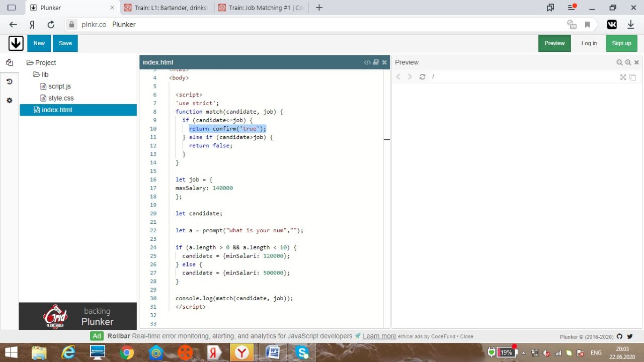Open the VK extension icon
Viewport: 644px width, 362px height.
click(x=612, y=24)
